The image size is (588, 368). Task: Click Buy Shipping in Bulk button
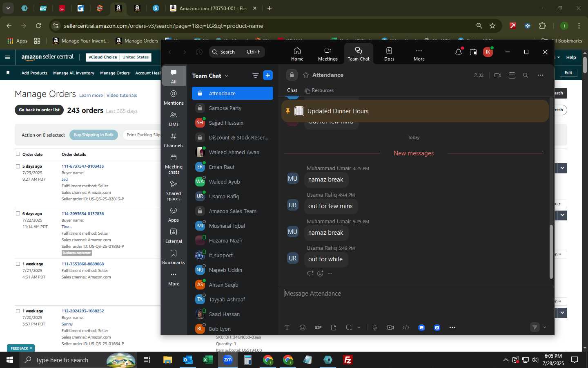(94, 135)
